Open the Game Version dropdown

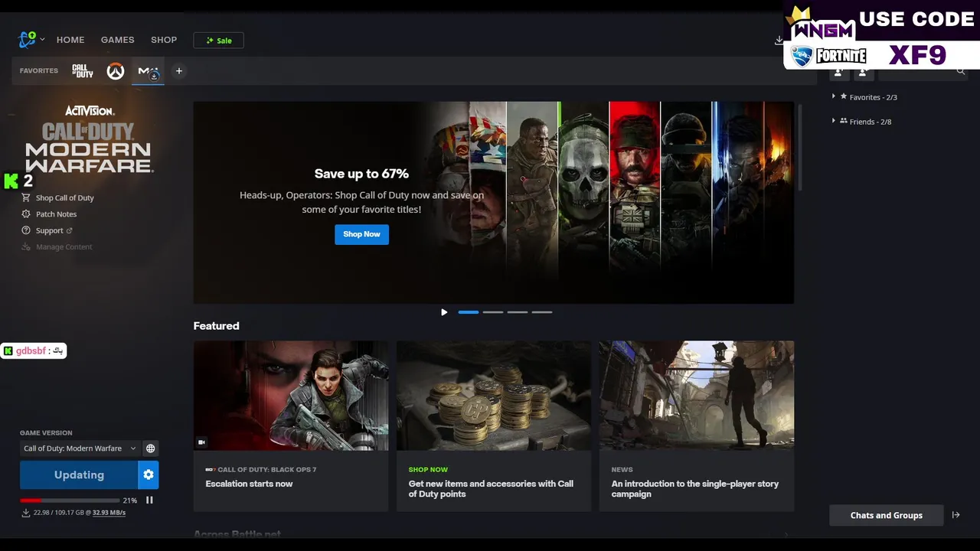pos(80,448)
